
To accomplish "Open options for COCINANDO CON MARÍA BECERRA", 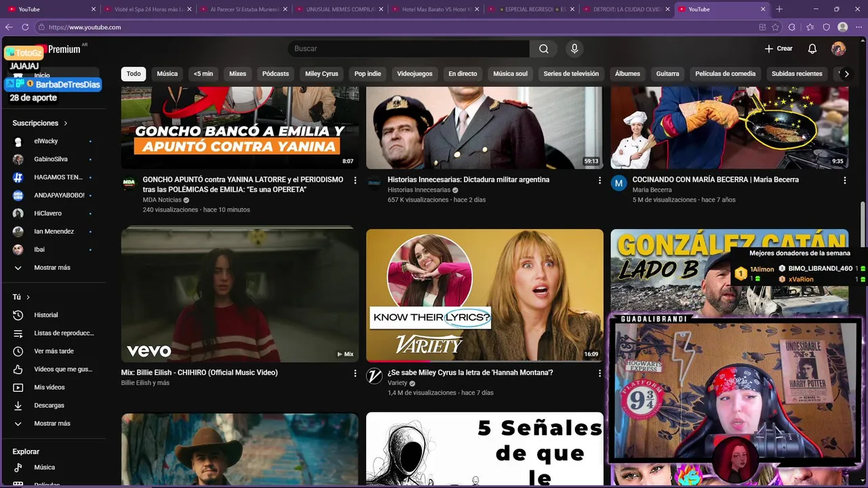I will click(x=844, y=180).
